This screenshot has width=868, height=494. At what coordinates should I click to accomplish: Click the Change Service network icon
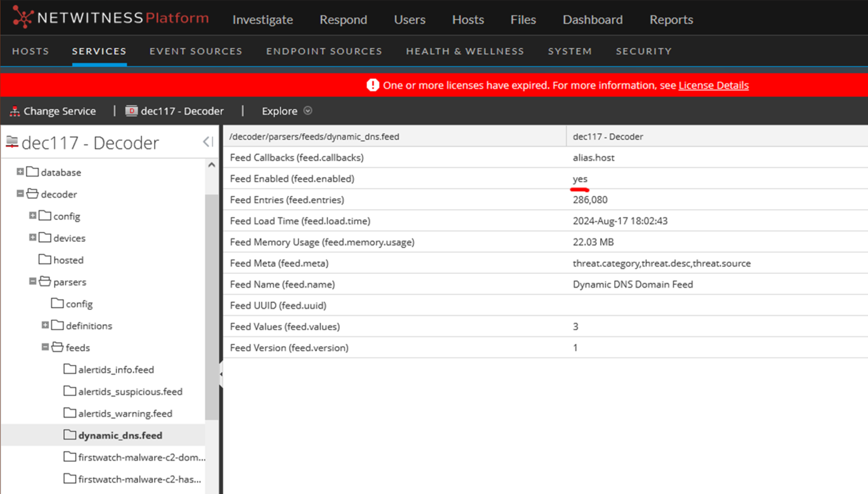pos(14,111)
